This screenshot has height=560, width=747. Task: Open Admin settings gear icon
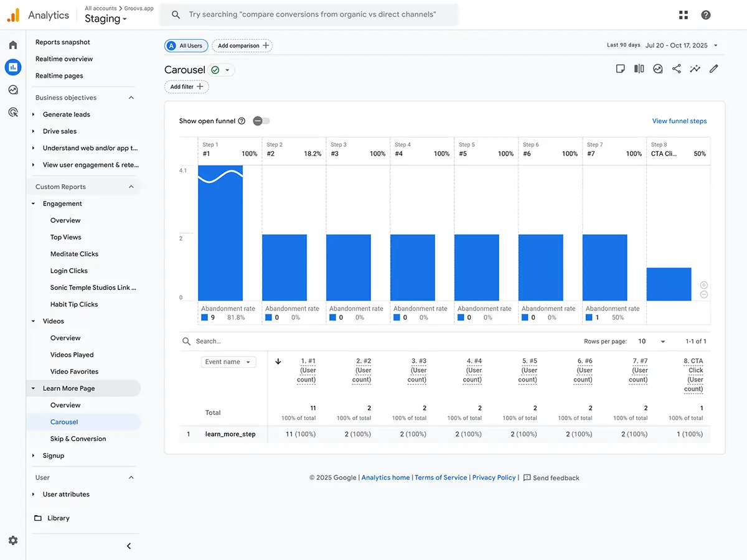tap(13, 541)
